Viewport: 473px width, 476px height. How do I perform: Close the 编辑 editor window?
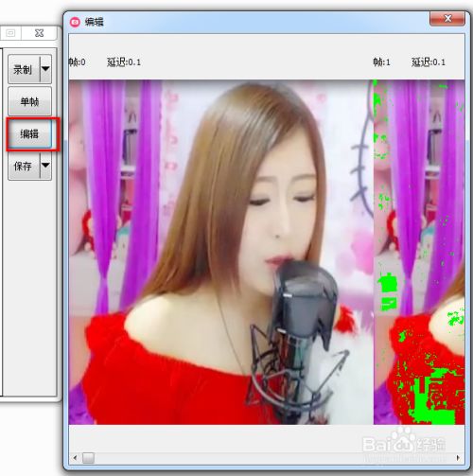(x=447, y=19)
